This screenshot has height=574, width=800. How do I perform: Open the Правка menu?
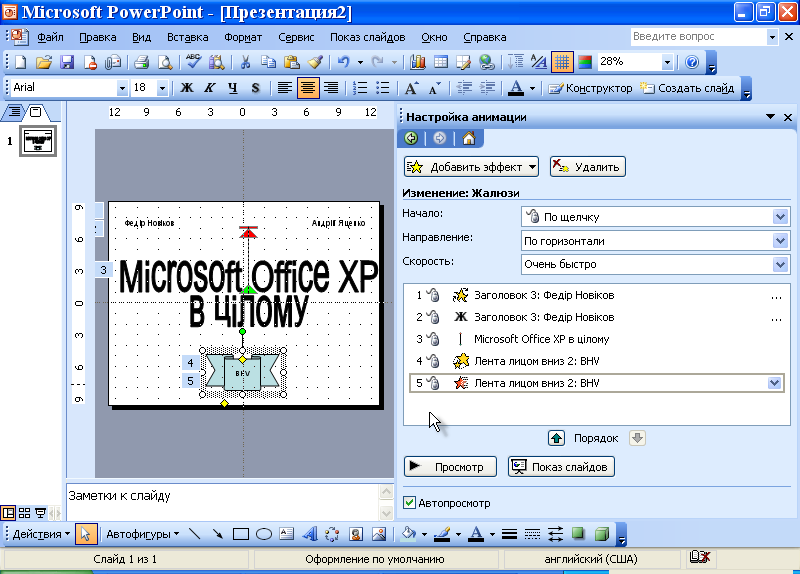pos(98,37)
